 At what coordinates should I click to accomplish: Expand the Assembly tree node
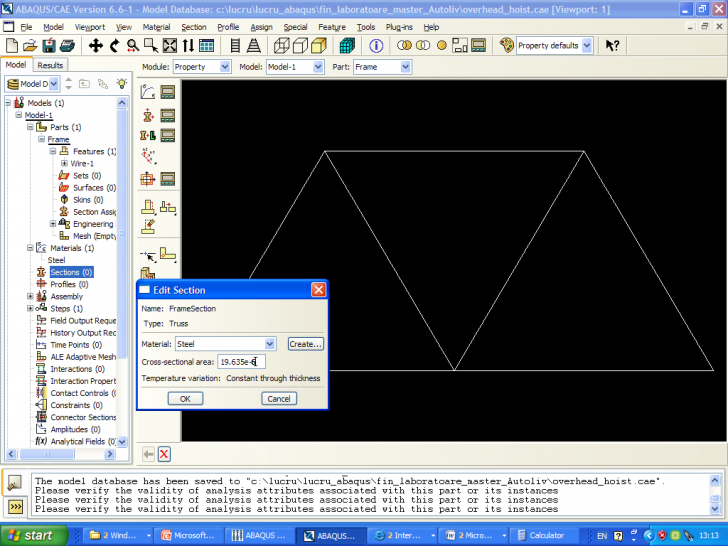tap(30, 297)
